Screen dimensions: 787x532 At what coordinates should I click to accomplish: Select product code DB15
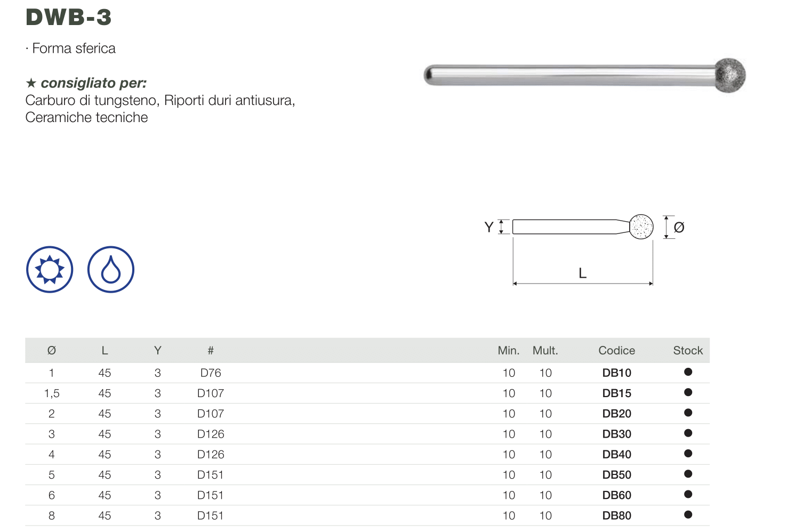point(616,393)
